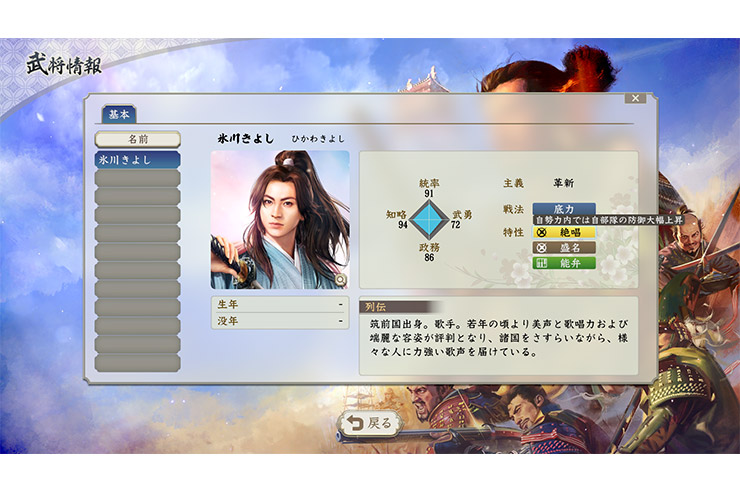
Task: Click the 知略 94 stat label
Action: 396,219
